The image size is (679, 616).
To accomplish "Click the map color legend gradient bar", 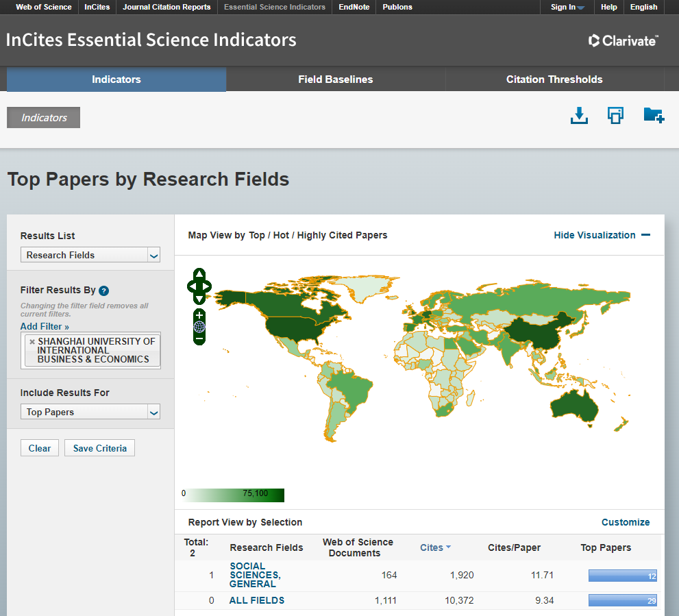I will 234,495.
